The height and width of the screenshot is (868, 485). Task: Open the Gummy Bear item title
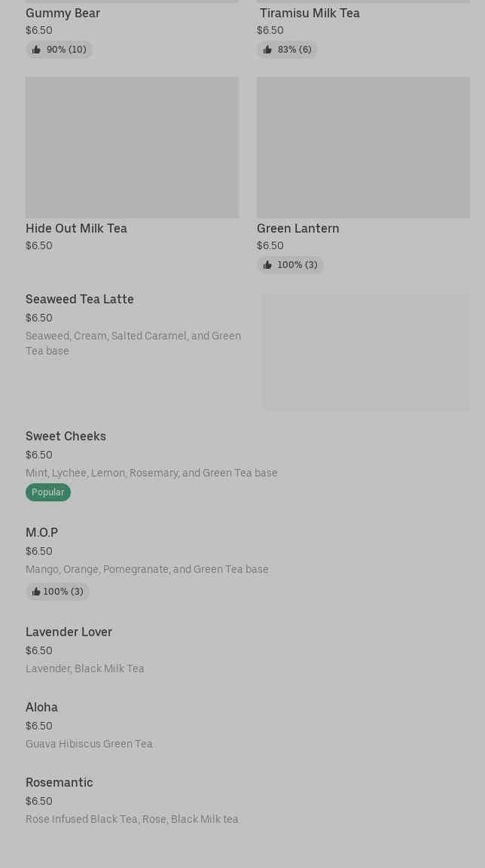click(x=63, y=13)
